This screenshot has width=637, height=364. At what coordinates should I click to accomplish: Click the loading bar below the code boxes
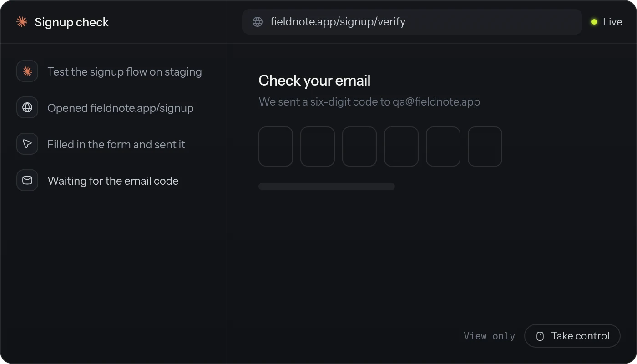coord(327,187)
